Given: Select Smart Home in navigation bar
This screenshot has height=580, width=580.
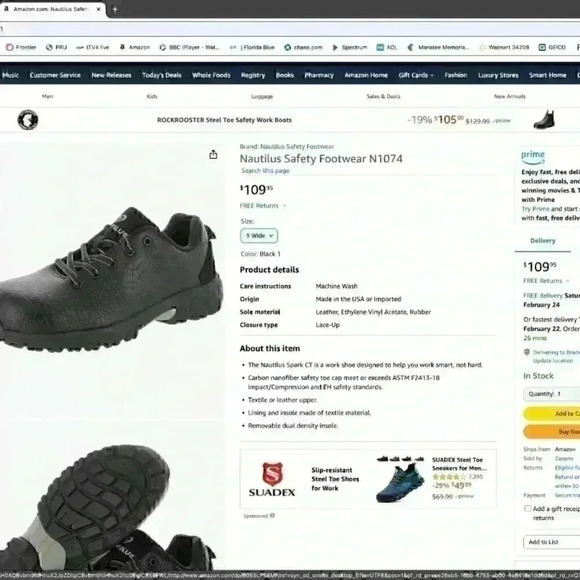Looking at the screenshot, I should click(547, 75).
